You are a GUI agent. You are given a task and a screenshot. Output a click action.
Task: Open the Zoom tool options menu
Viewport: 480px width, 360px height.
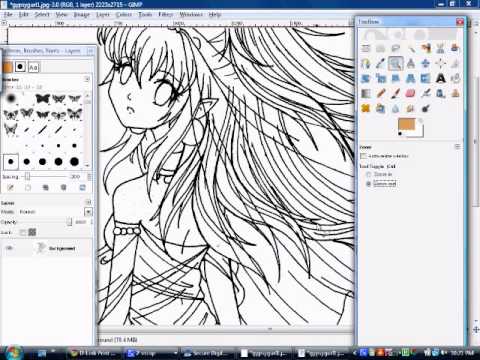pyautogui.click(x=457, y=147)
